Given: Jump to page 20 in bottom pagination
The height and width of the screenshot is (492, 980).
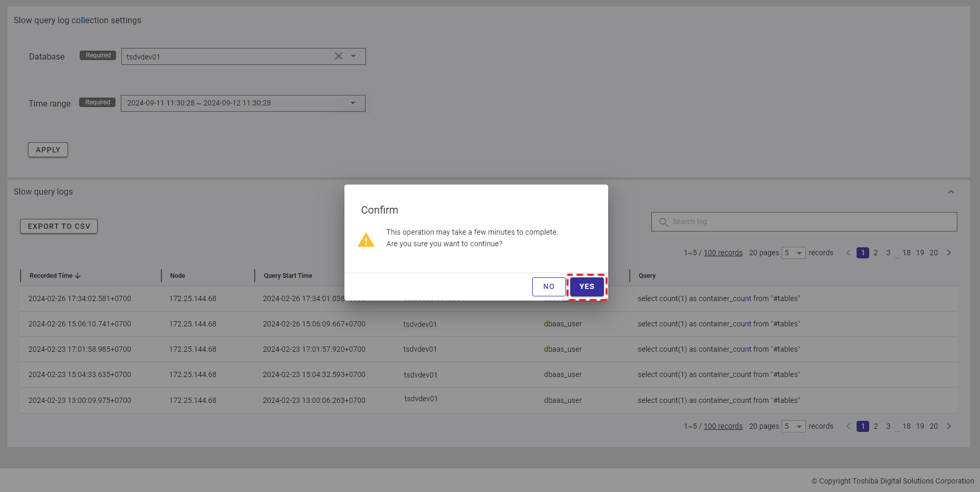Looking at the screenshot, I should [x=934, y=426].
